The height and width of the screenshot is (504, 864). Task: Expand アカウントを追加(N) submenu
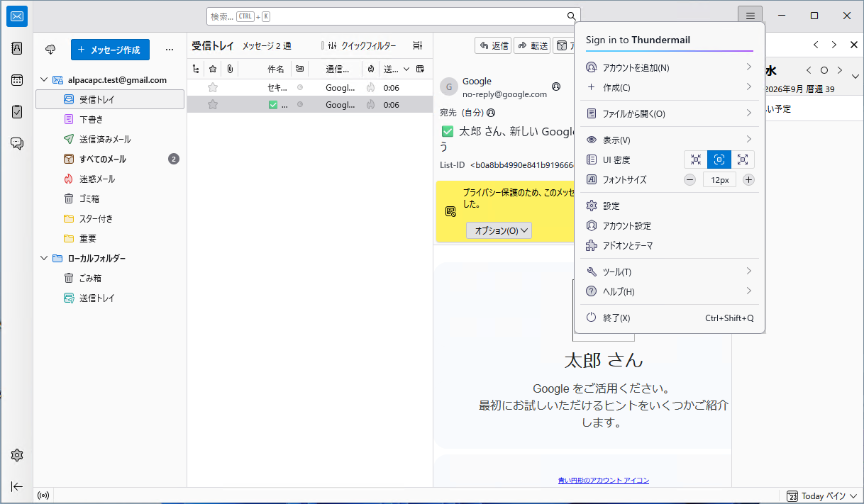coord(670,68)
